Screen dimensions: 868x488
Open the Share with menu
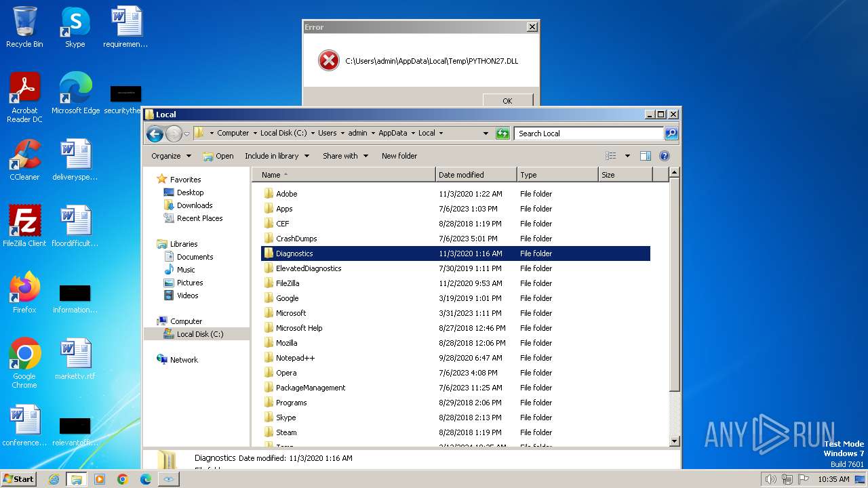345,156
